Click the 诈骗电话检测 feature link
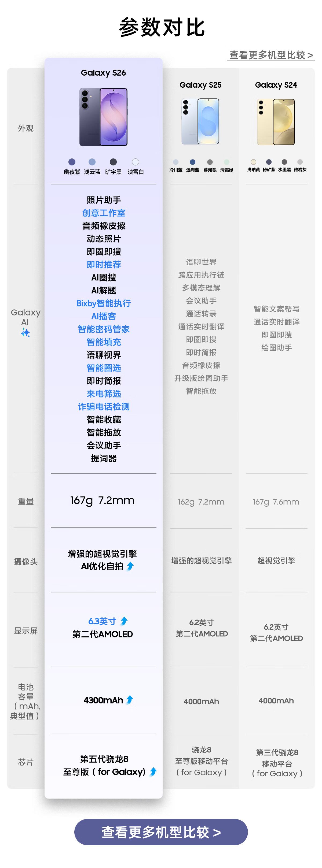The width and height of the screenshot is (322, 868). 104,407
